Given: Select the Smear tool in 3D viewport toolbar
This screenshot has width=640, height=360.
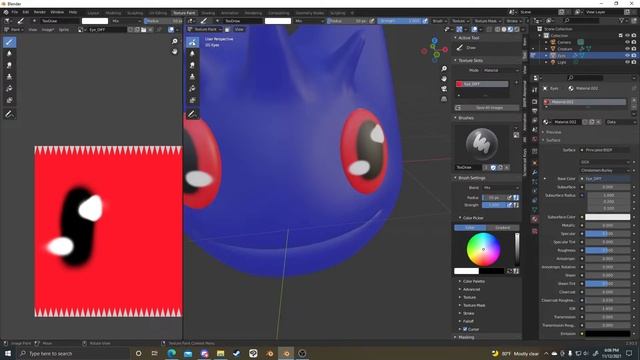Looking at the screenshot, I should point(193,65).
